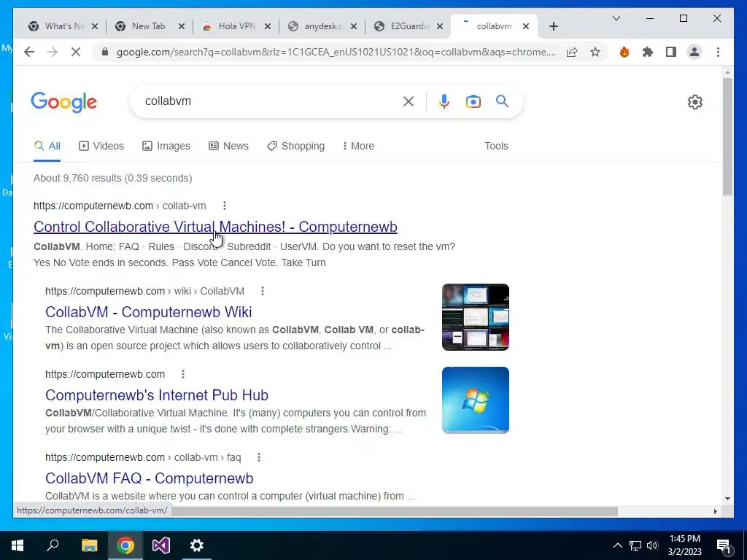Show hidden system tray icons
Viewport: 747px width, 560px height.
pos(617,545)
